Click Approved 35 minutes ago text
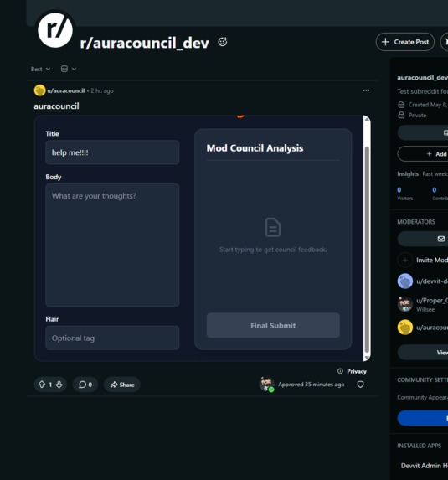The width and height of the screenshot is (448, 480). [312, 385]
